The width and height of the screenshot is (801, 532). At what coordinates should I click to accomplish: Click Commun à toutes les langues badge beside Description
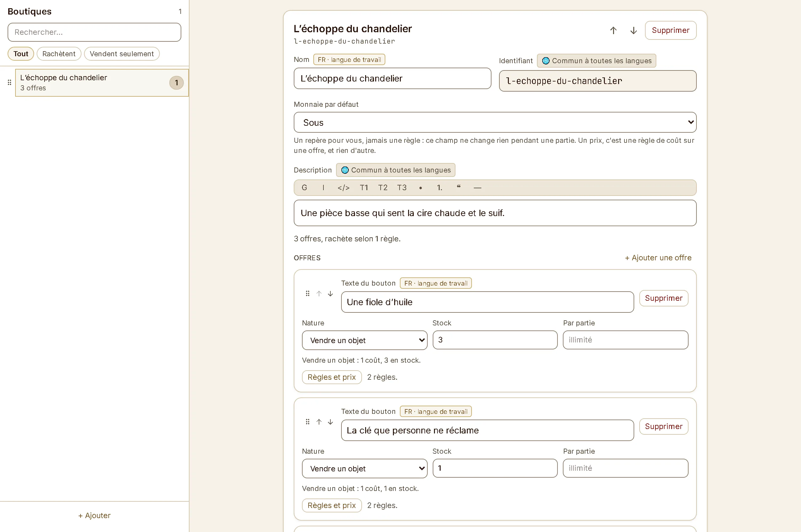point(395,170)
